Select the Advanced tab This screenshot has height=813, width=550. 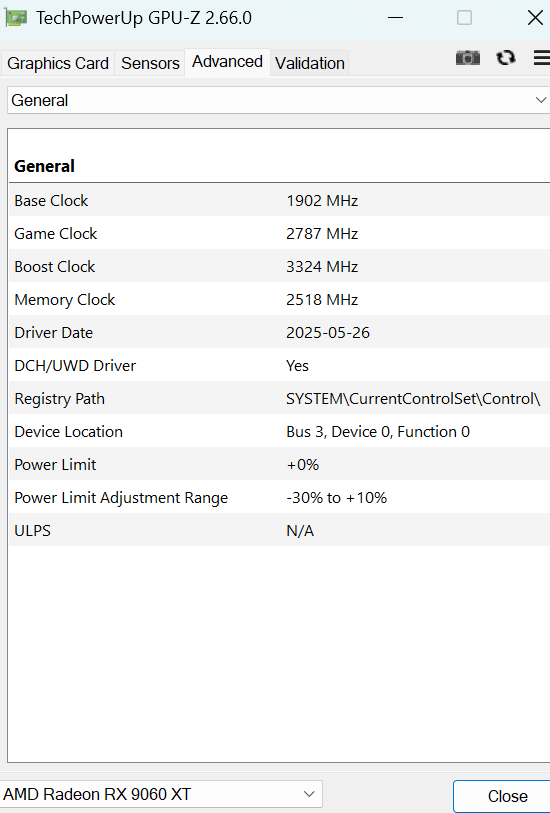[227, 62]
